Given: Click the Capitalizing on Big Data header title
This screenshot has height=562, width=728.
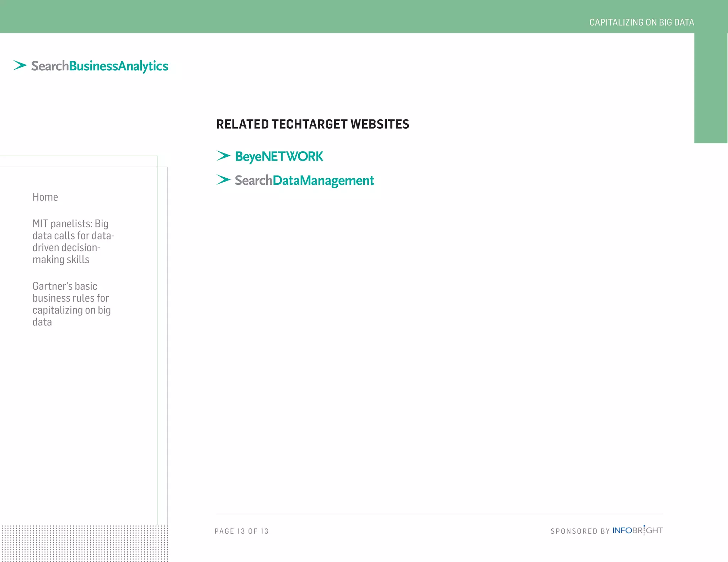Looking at the screenshot, I should click(x=641, y=22).
